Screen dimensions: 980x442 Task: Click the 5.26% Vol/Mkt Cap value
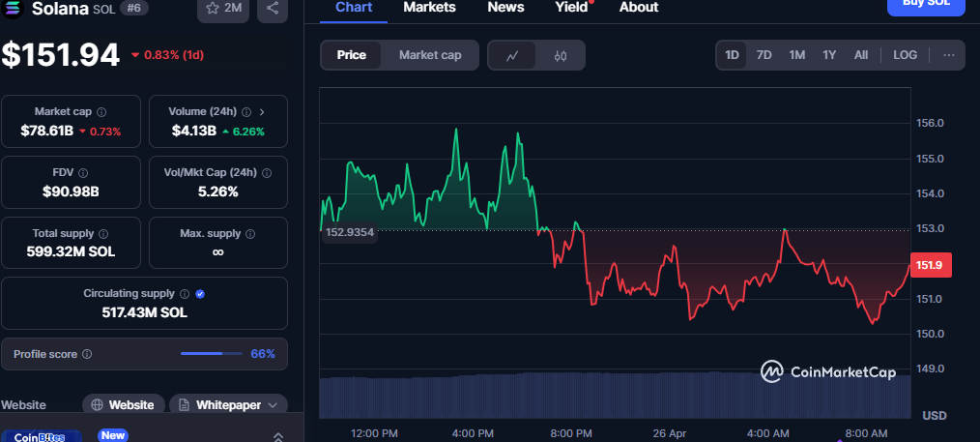point(218,192)
